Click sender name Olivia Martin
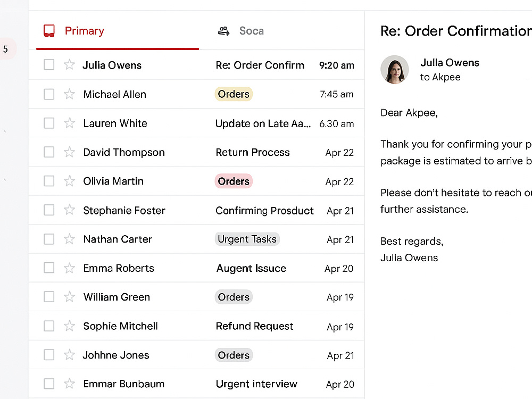Viewport: 532px width, 399px height. pyautogui.click(x=113, y=181)
